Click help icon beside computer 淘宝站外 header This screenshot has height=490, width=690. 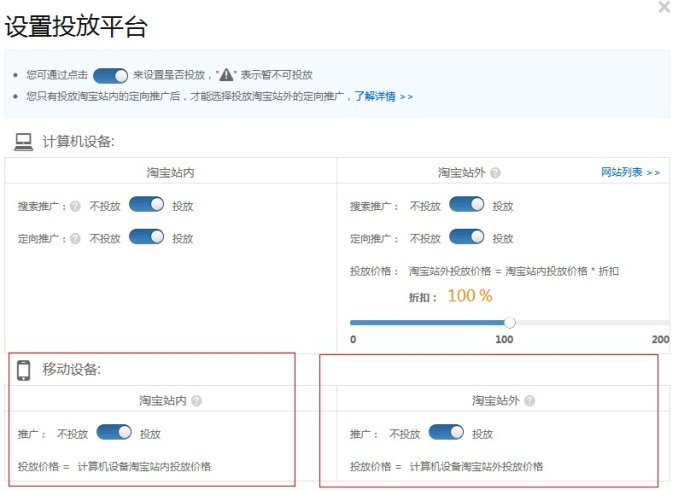496,173
